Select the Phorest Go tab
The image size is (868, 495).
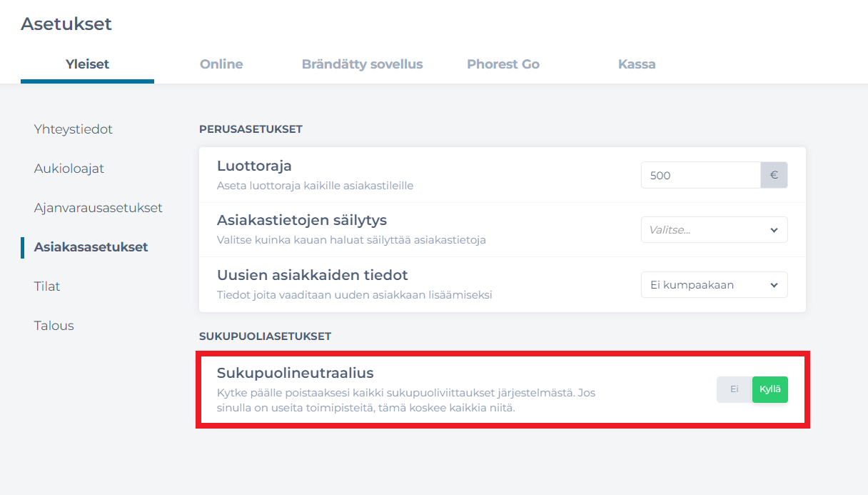pos(503,64)
